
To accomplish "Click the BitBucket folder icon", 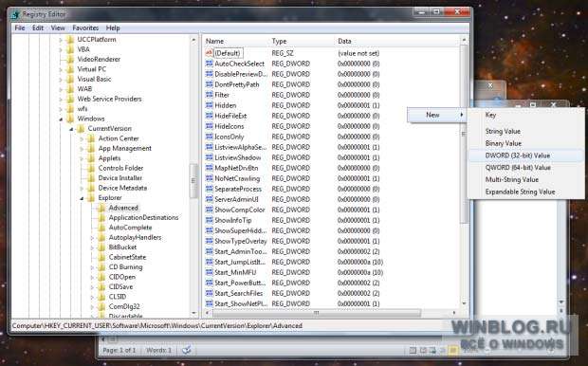I will click(101, 247).
